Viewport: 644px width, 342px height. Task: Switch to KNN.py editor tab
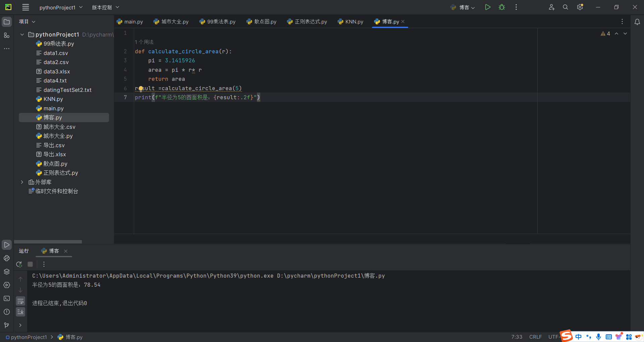[x=351, y=21]
